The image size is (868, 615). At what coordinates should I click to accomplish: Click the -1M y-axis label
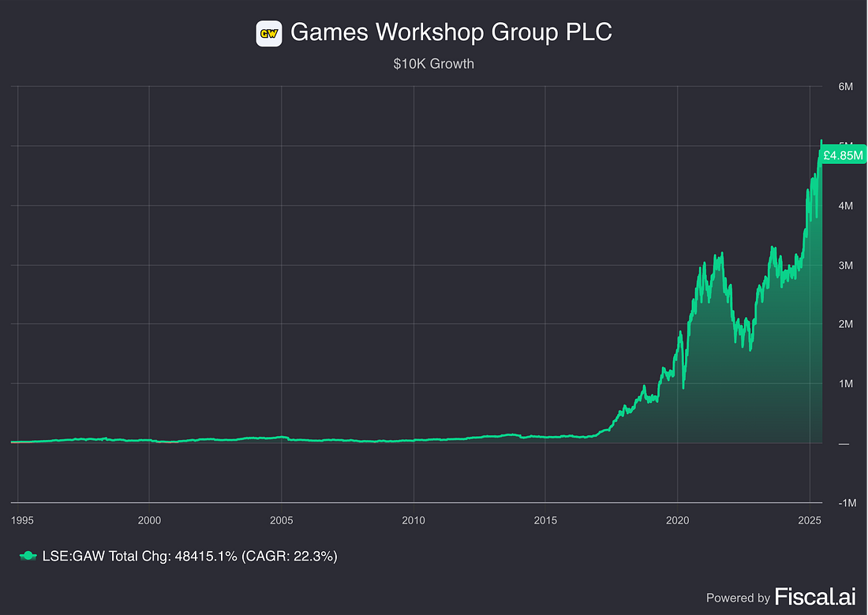[x=847, y=503]
